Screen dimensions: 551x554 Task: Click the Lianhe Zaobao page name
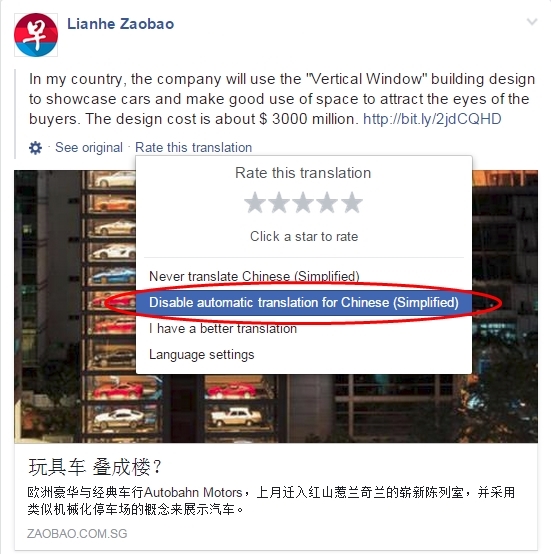coord(120,24)
